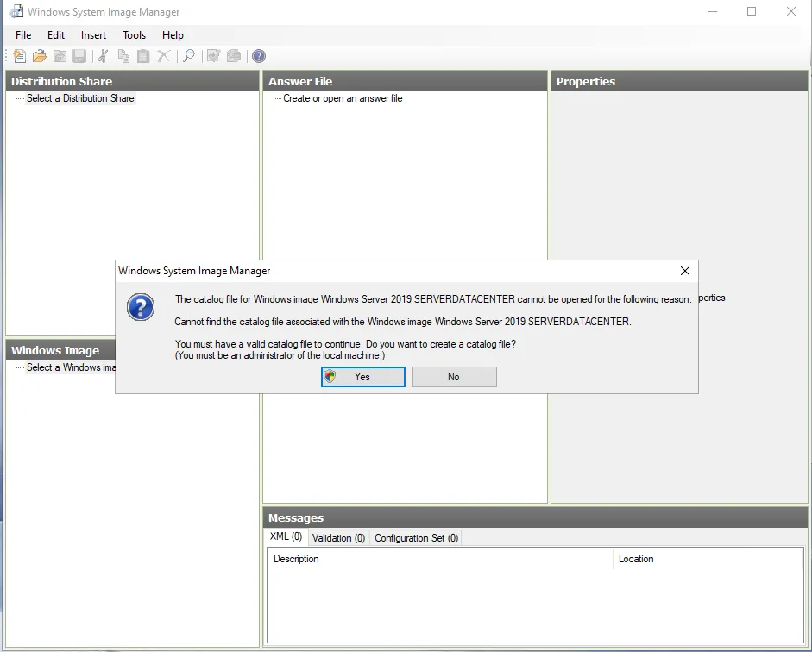Viewport: 812px width, 652px height.
Task: Click the Find magnifying glass icon
Action: [189, 56]
